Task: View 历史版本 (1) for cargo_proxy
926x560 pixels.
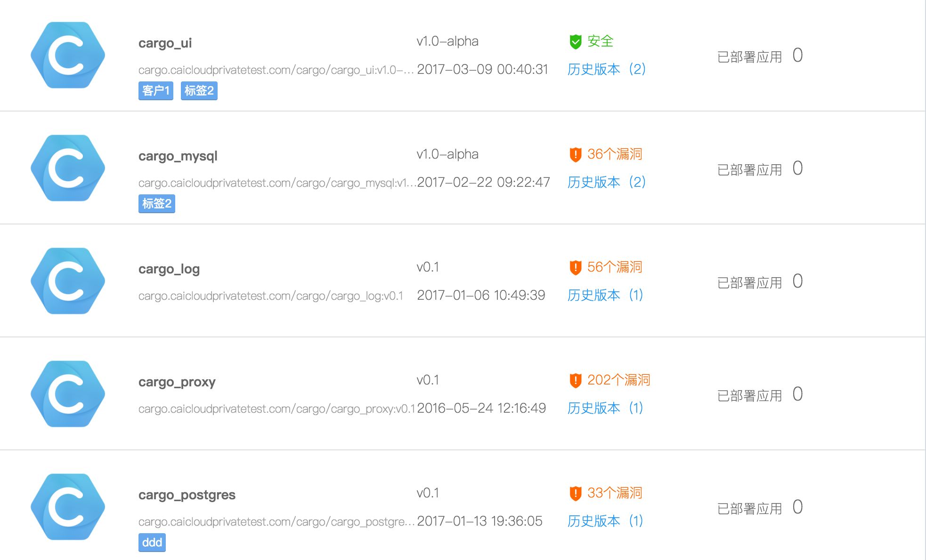Action: pyautogui.click(x=605, y=408)
